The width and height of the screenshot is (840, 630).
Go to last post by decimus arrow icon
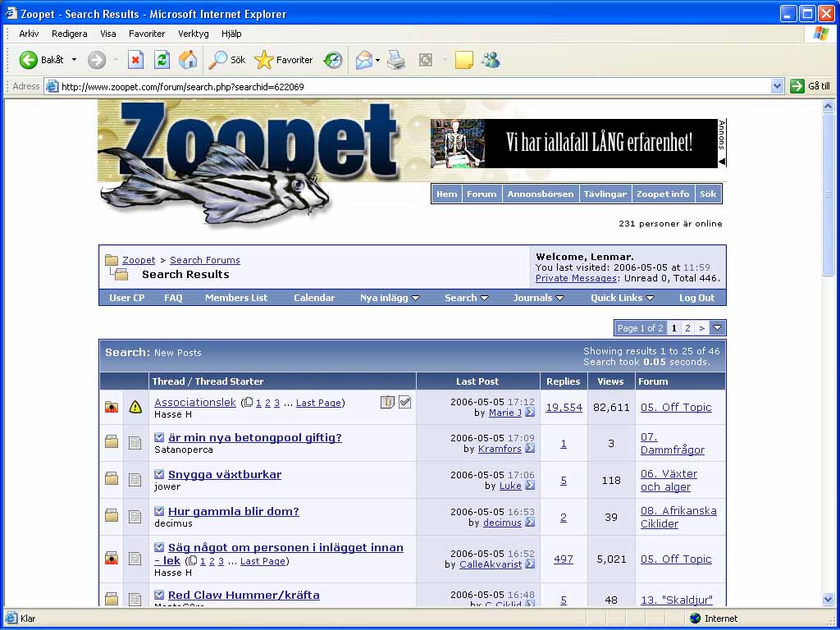click(530, 523)
